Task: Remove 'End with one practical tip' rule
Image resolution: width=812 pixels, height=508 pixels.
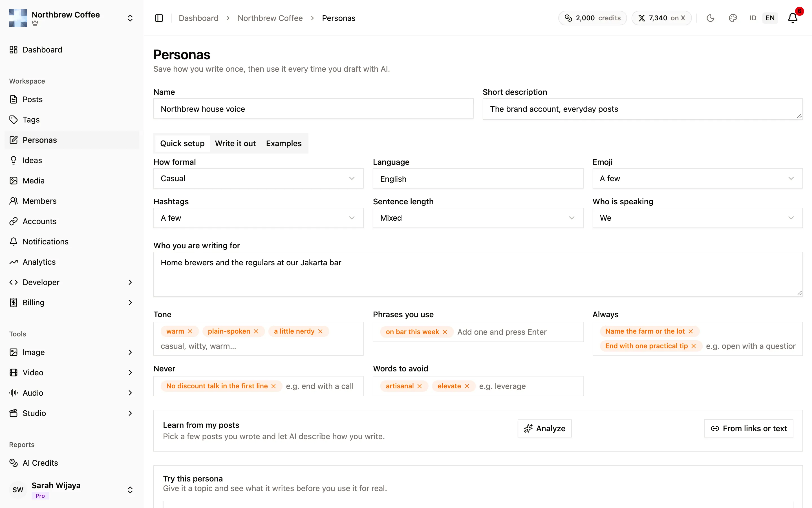Action: (x=694, y=346)
